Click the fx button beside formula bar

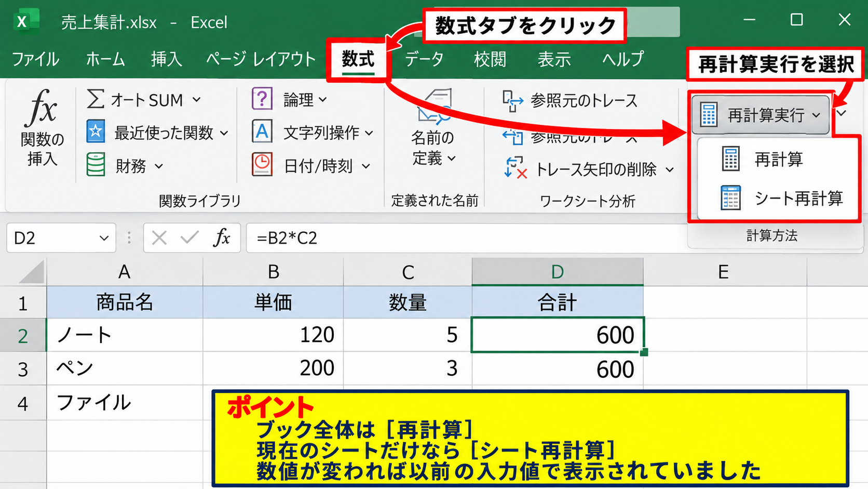[222, 237]
